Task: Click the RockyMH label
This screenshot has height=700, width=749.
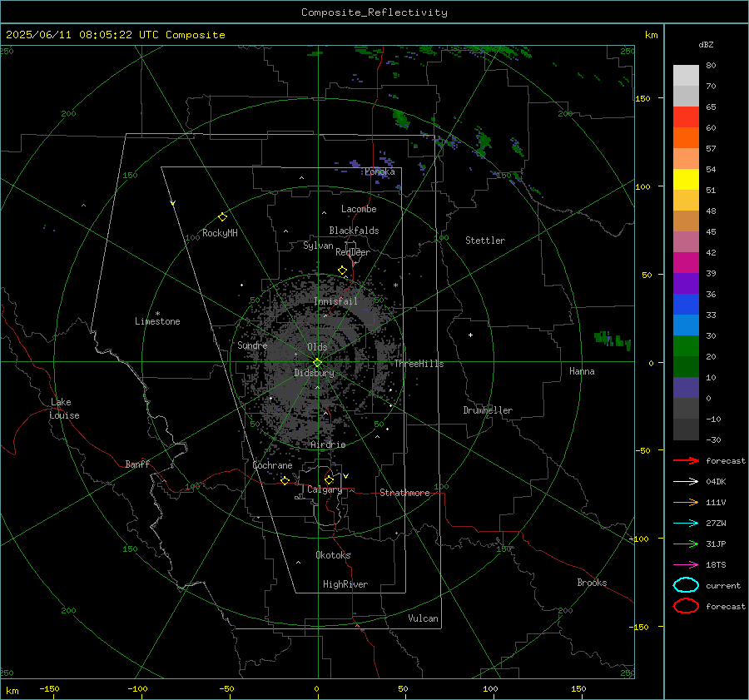Action: click(220, 233)
